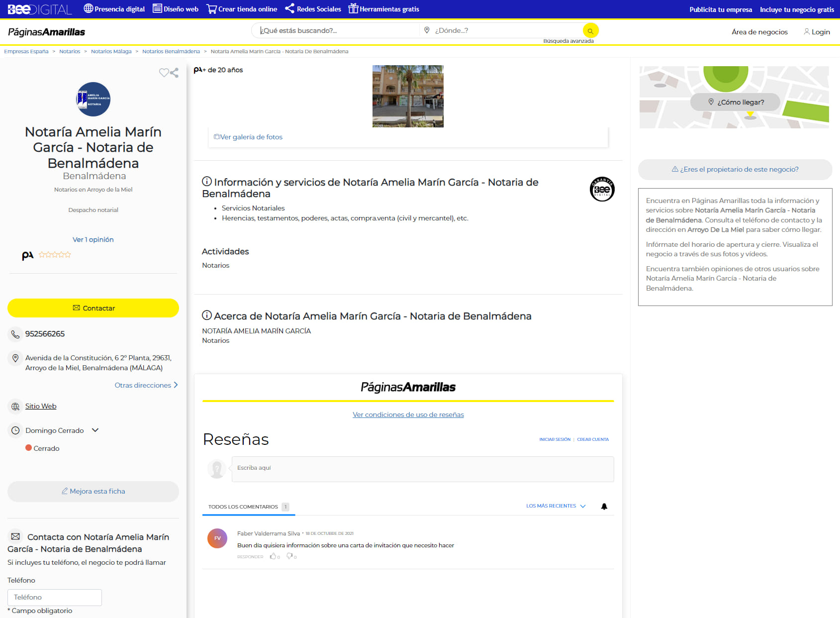The width and height of the screenshot is (840, 618).
Task: Click Responder under Faber's comment
Action: point(250,557)
